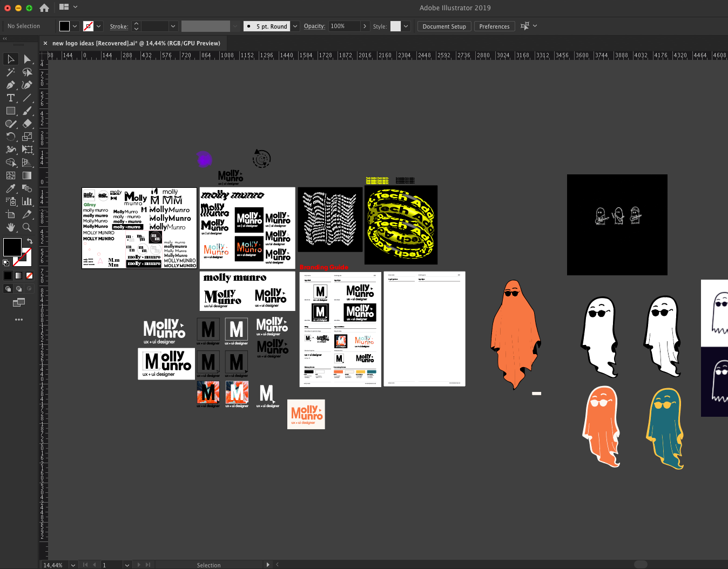Open the stroke color dropdown in control bar

[x=99, y=26]
